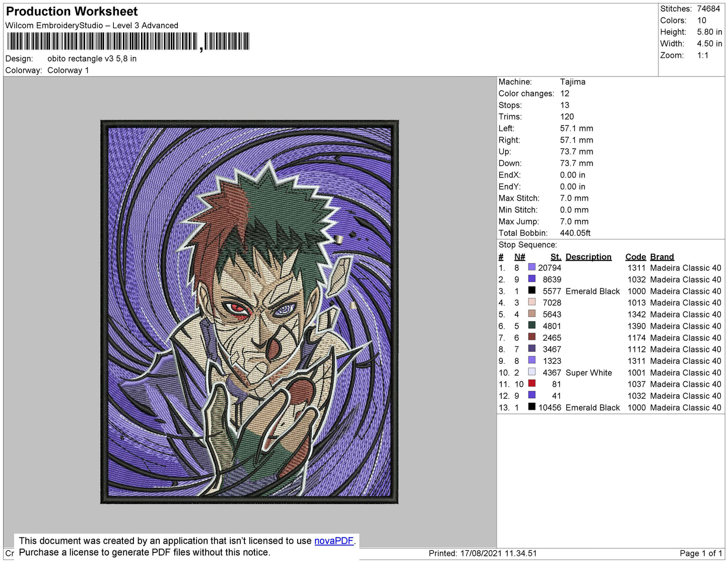
Task: Click 'Page 1 of 1' footer text
Action: coord(701,553)
